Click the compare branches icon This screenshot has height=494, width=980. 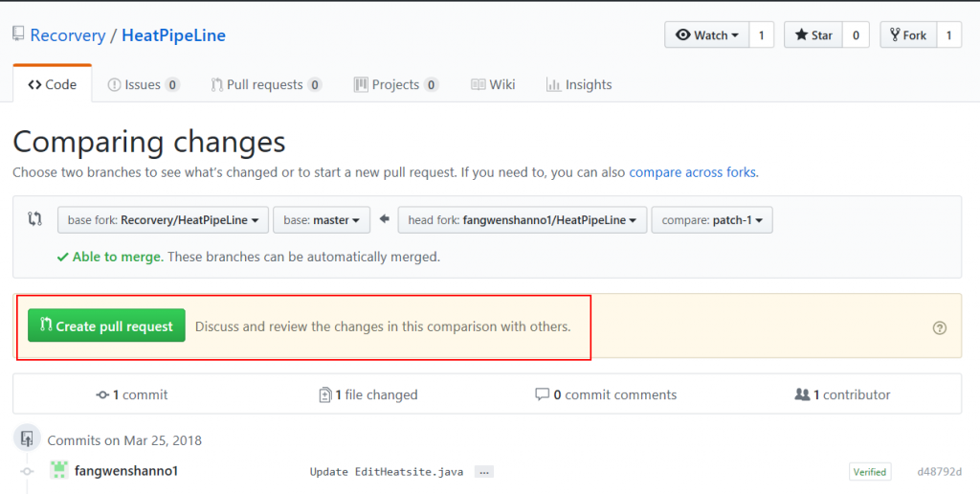point(35,219)
